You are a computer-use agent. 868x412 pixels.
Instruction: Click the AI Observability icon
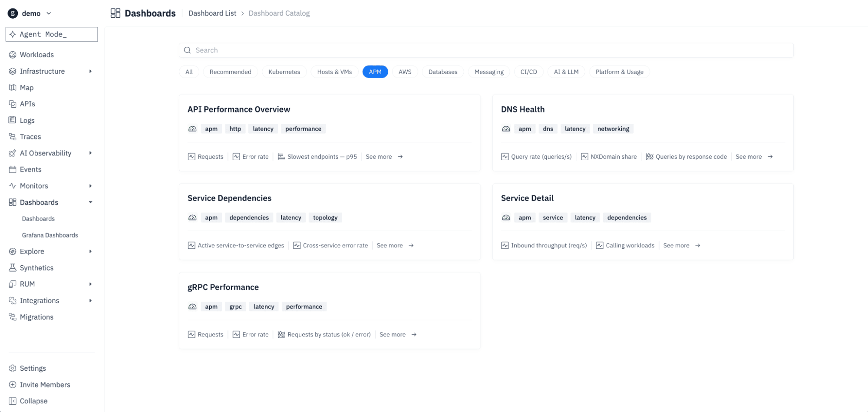13,153
